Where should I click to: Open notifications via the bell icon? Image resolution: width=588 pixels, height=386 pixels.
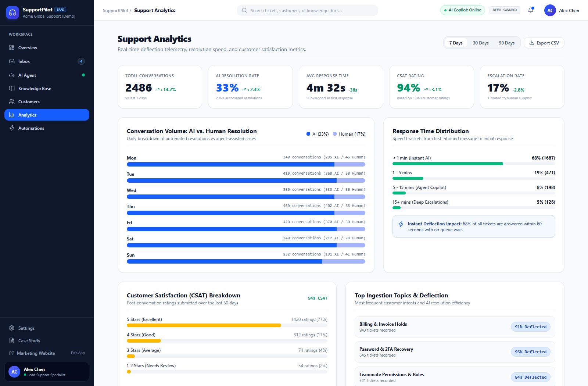click(531, 10)
